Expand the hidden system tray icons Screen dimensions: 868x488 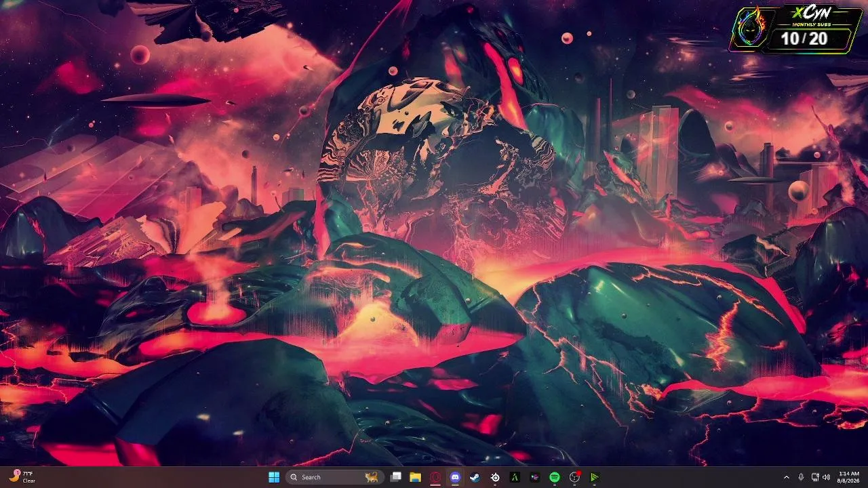(x=787, y=477)
